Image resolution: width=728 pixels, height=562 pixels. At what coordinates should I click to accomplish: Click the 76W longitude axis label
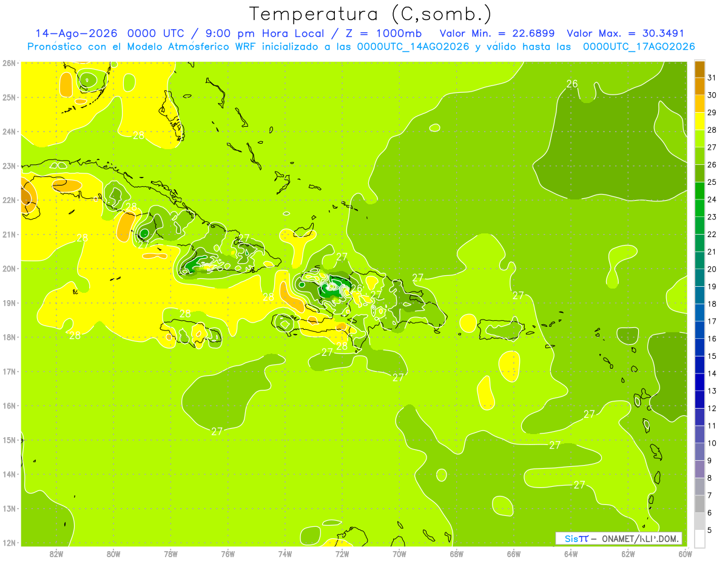coord(228,554)
